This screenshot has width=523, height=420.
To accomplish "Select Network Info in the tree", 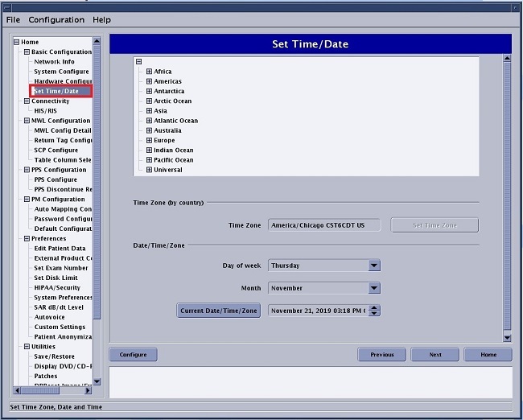I will tap(54, 62).
